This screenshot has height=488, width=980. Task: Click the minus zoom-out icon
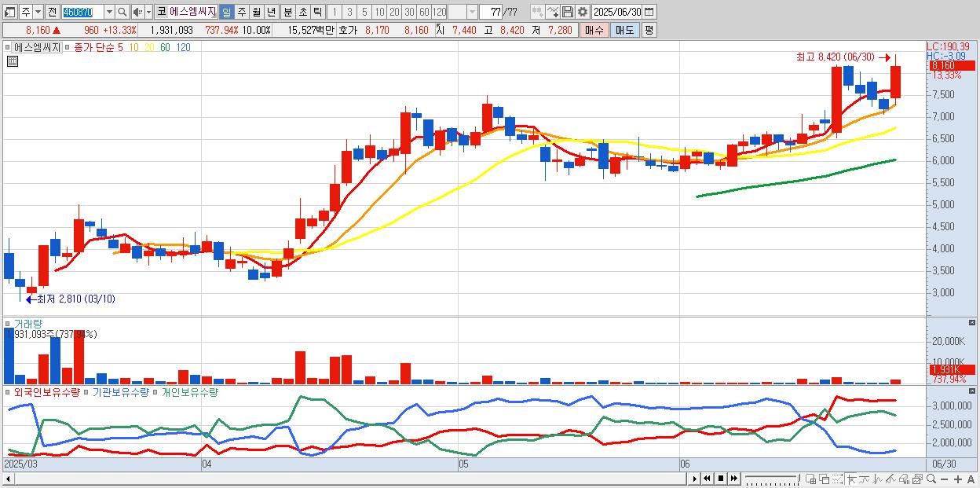945,479
